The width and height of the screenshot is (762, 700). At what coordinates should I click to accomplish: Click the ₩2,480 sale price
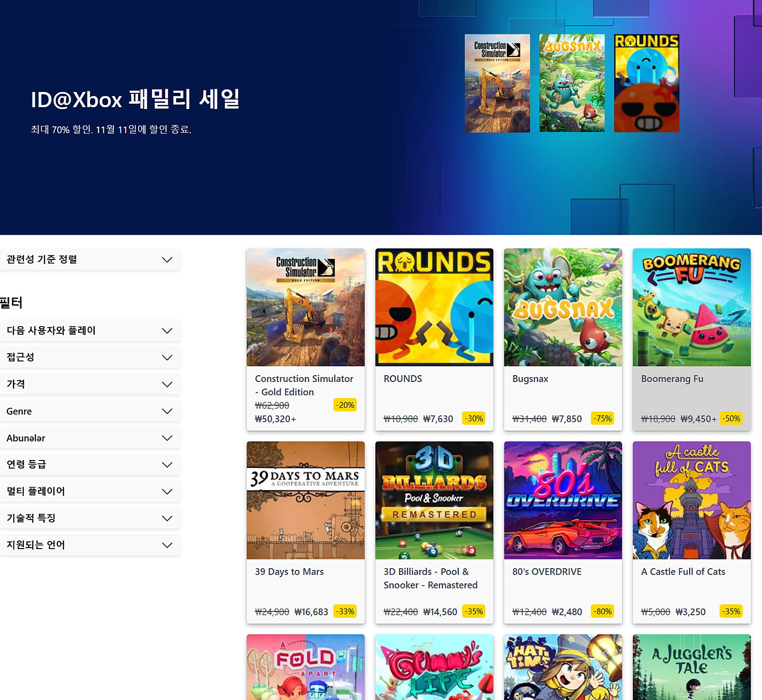point(567,612)
